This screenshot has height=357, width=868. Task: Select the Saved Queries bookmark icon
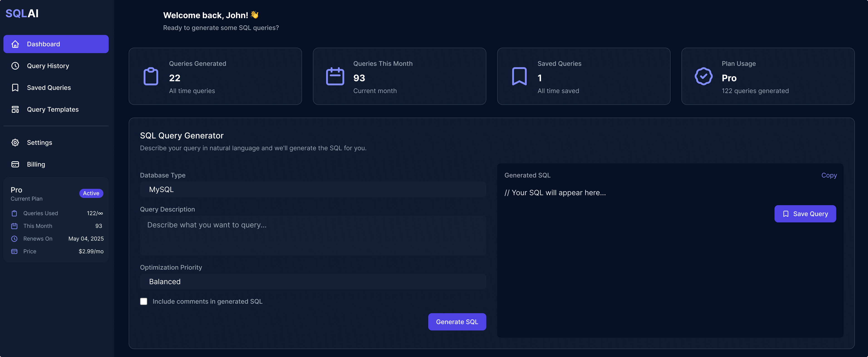(x=15, y=87)
